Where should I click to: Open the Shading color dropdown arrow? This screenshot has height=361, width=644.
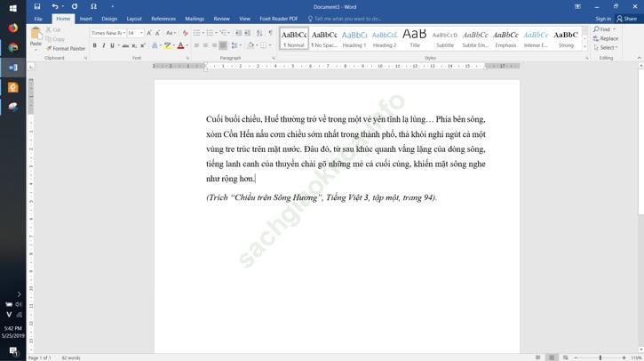coord(257,45)
